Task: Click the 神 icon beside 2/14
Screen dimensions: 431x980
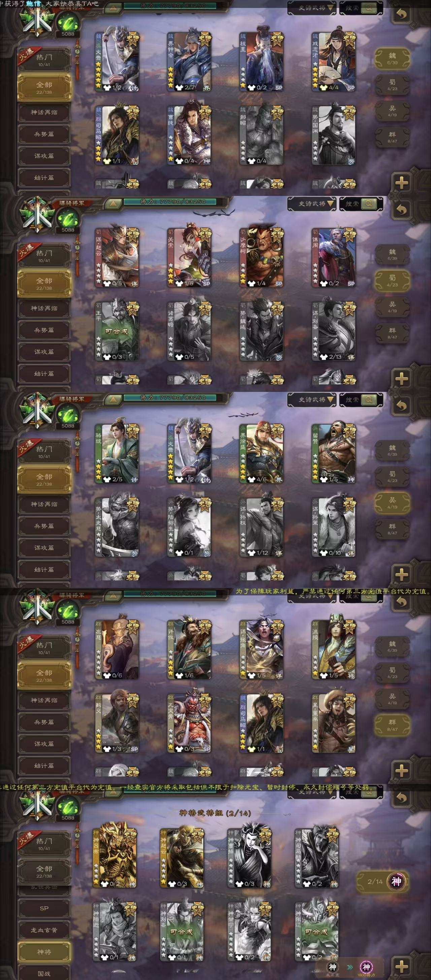Action: 396,881
